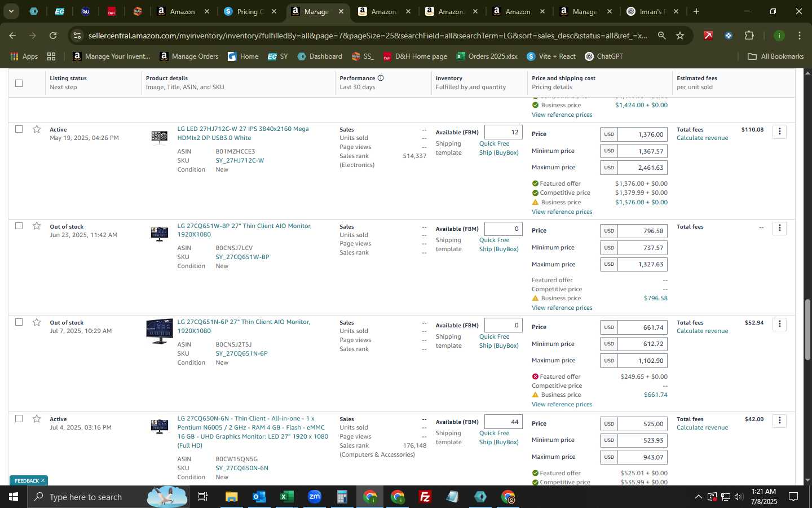The width and height of the screenshot is (812, 508).
Task: Open notification center on taskbar
Action: coord(793,497)
